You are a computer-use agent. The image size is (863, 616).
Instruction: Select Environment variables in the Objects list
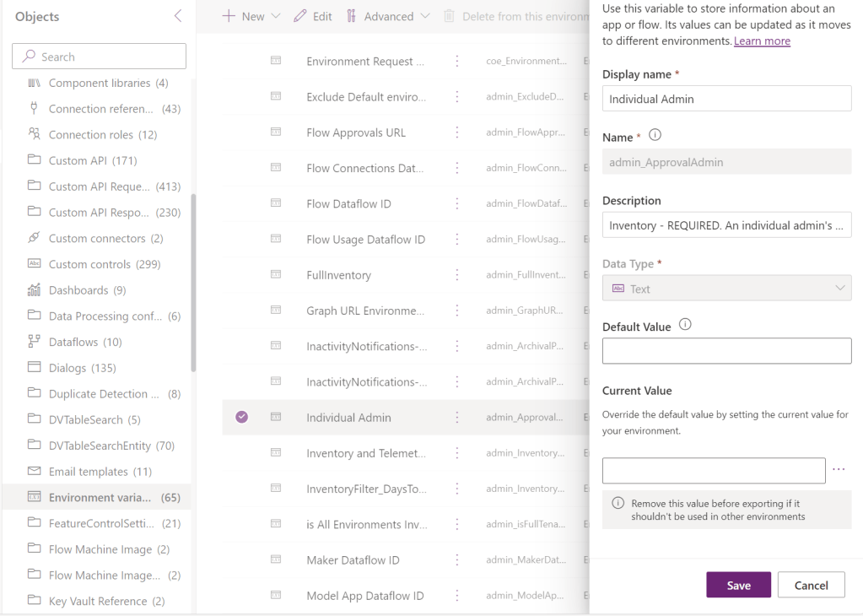100,498
